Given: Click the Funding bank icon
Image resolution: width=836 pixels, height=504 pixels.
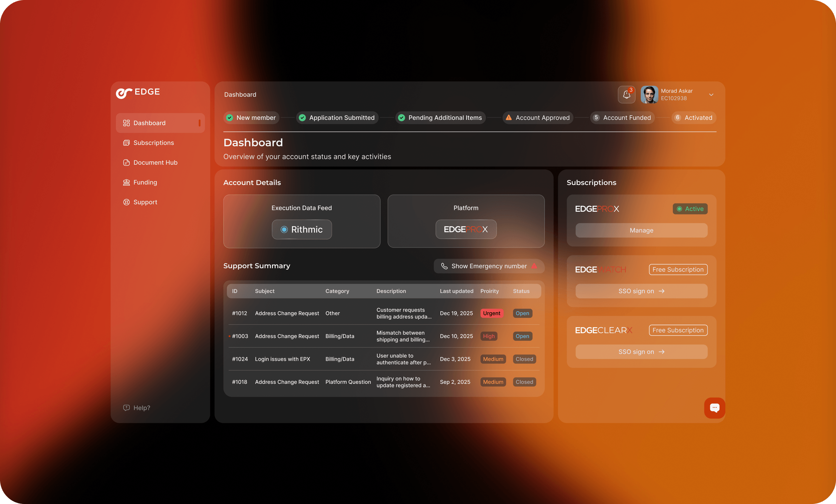Looking at the screenshot, I should pyautogui.click(x=127, y=182).
